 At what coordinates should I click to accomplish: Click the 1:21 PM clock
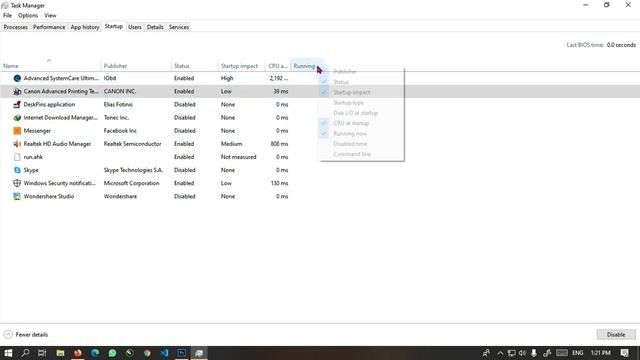click(600, 353)
